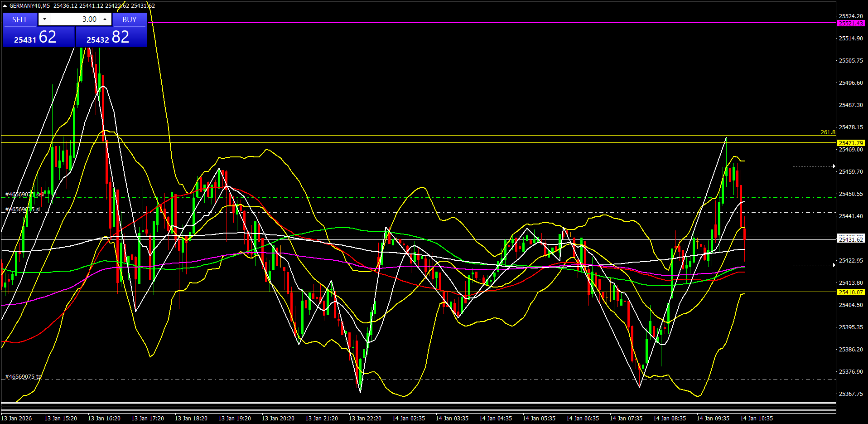Select the #46569075 tp take-profit label
The width and height of the screenshot is (868, 424).
click(x=23, y=377)
